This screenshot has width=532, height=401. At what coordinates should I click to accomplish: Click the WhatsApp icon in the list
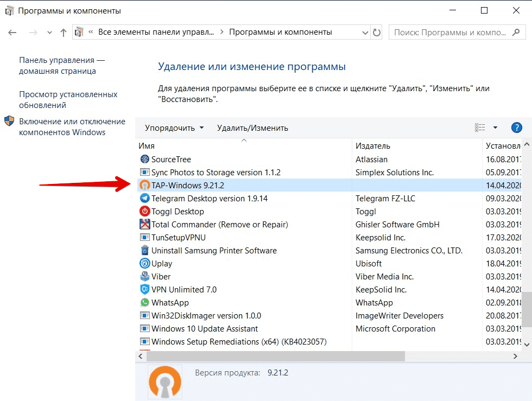[144, 302]
